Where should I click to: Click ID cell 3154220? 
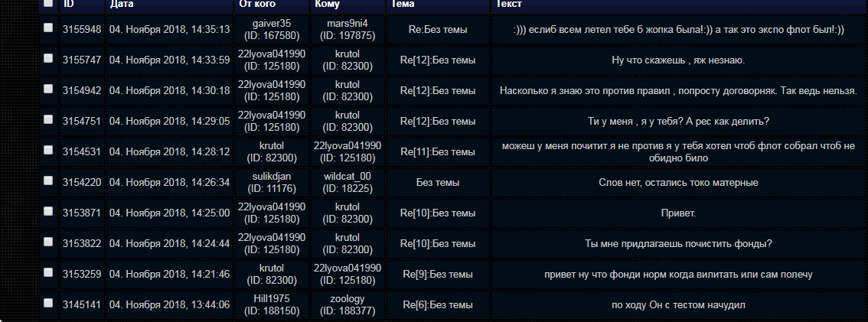(x=82, y=183)
